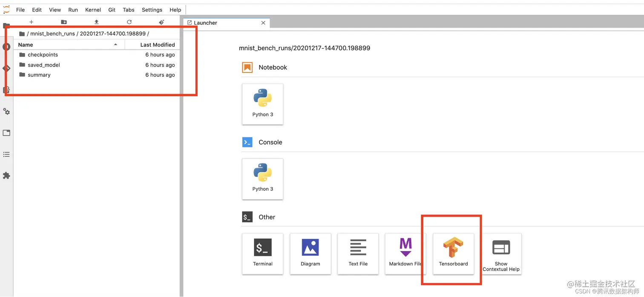This screenshot has width=644, height=297.
Task: Click the saved_model '6 hours ago' timestamp
Action: tap(160, 65)
